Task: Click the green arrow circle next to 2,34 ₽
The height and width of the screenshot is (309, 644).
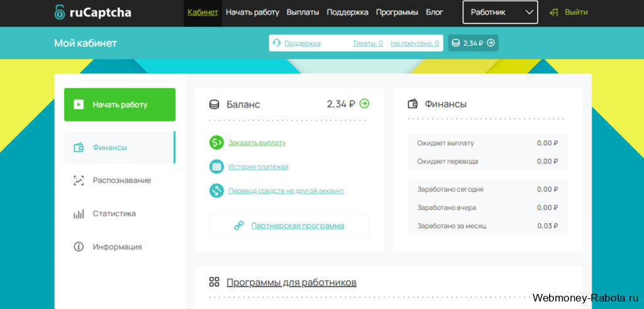Action: pos(364,104)
